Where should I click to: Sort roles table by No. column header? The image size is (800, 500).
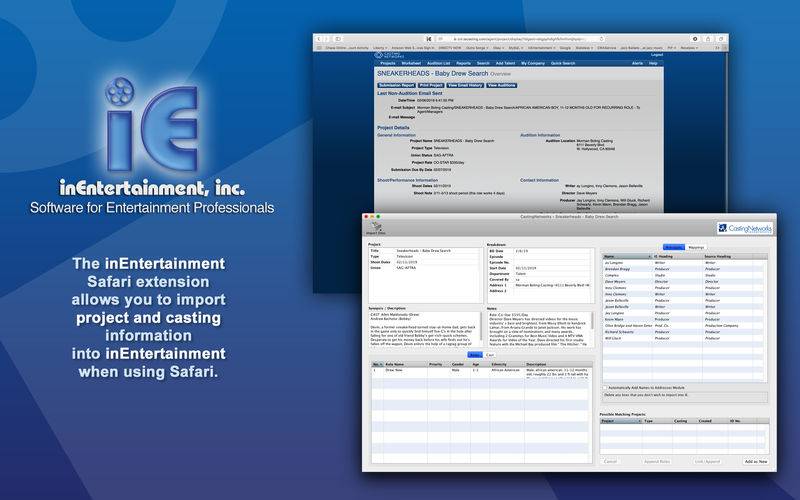[x=378, y=364]
